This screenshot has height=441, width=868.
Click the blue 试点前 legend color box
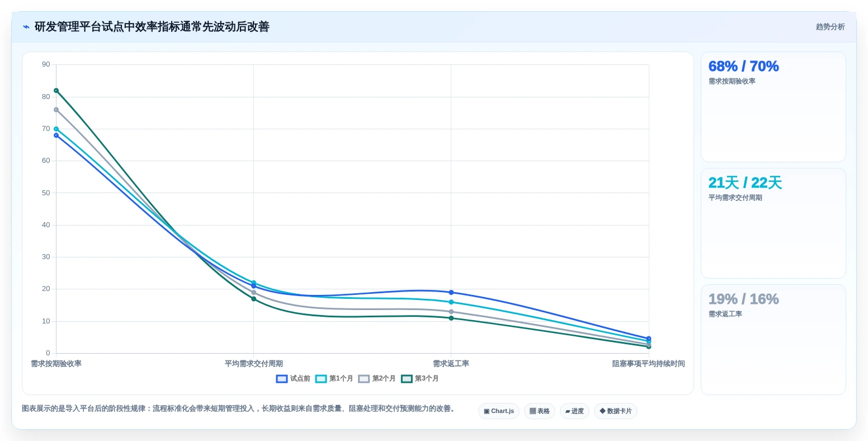point(282,379)
